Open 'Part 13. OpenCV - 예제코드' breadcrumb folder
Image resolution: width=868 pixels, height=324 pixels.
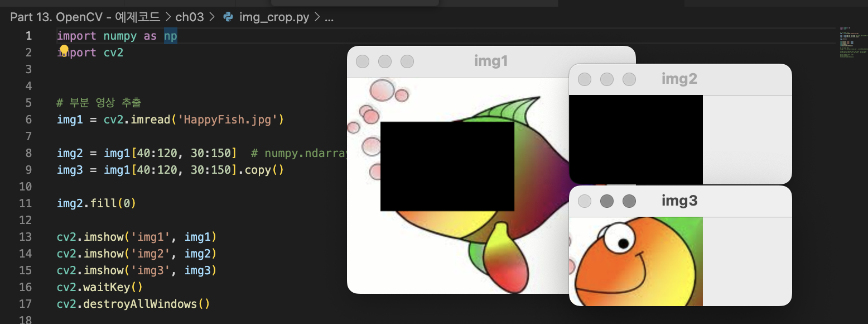[85, 17]
